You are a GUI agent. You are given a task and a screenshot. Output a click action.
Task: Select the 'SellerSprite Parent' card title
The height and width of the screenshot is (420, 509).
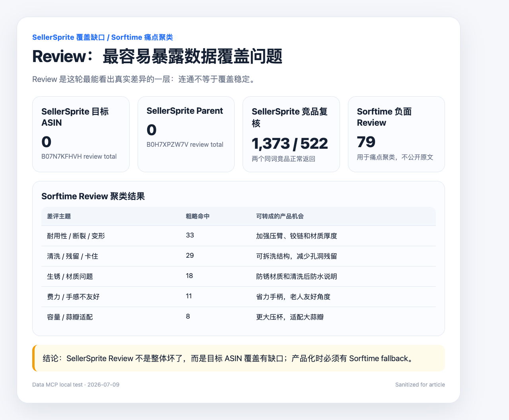click(185, 111)
